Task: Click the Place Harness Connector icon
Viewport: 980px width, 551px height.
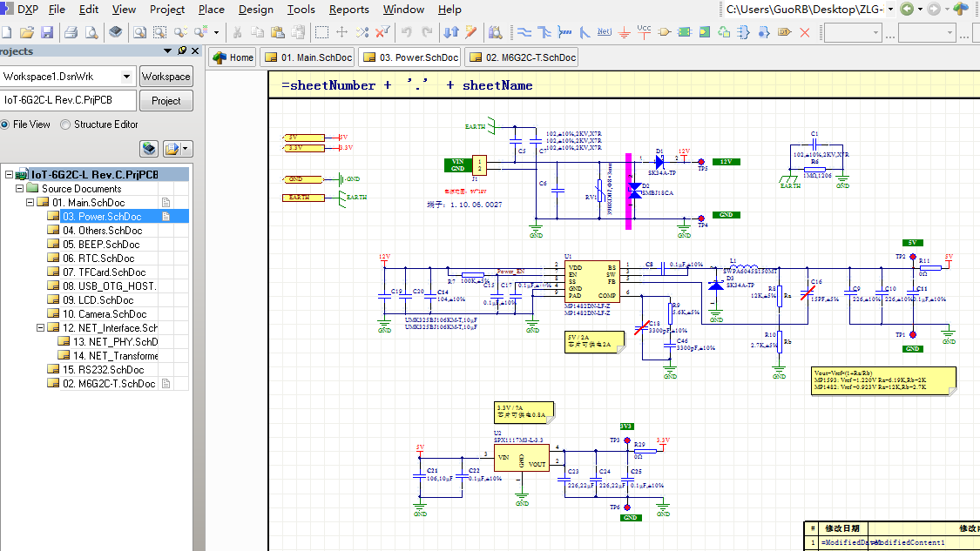Action: (744, 32)
